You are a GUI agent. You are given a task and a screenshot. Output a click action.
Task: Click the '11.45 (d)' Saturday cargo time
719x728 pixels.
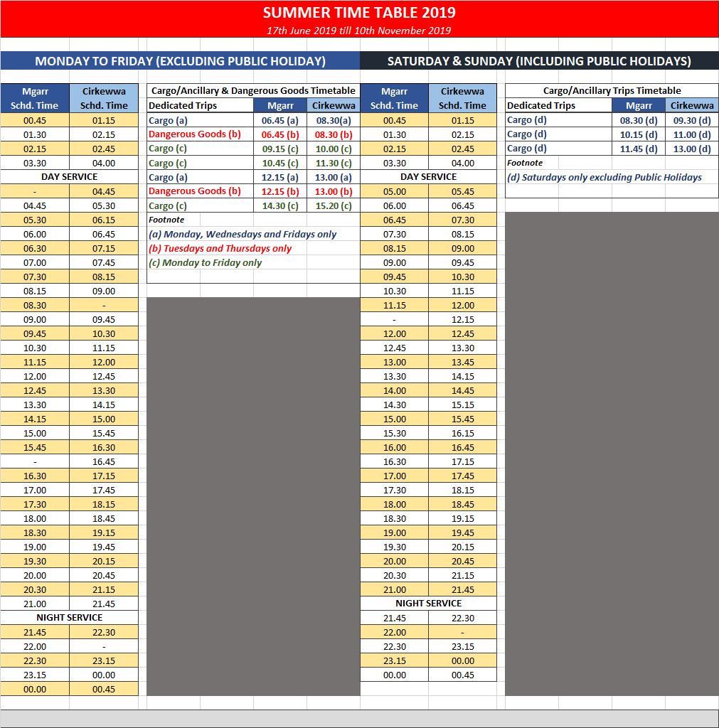(x=639, y=149)
